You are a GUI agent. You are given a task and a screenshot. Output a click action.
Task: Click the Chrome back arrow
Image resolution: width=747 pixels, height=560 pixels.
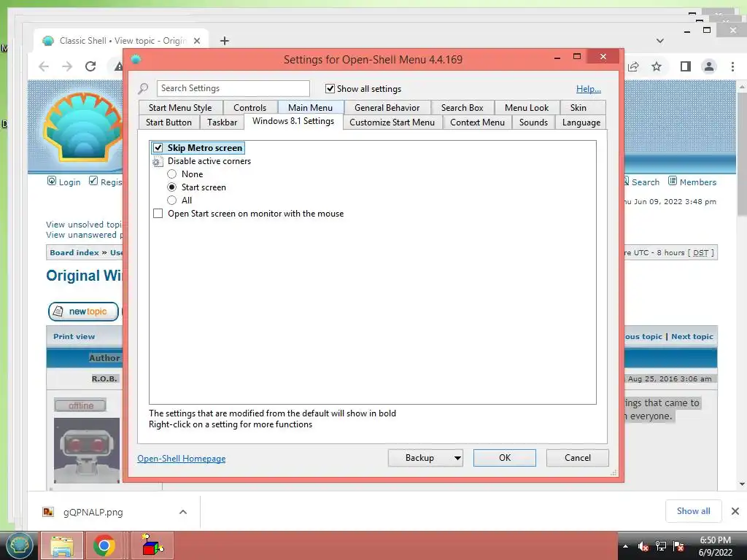point(44,66)
